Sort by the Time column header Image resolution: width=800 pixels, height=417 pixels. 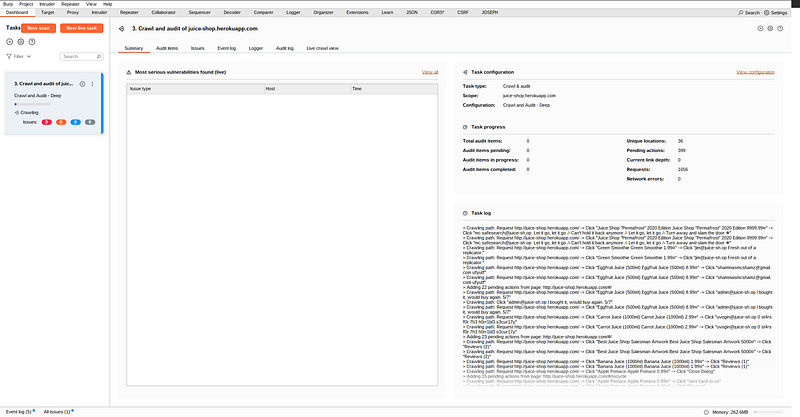(x=393, y=89)
